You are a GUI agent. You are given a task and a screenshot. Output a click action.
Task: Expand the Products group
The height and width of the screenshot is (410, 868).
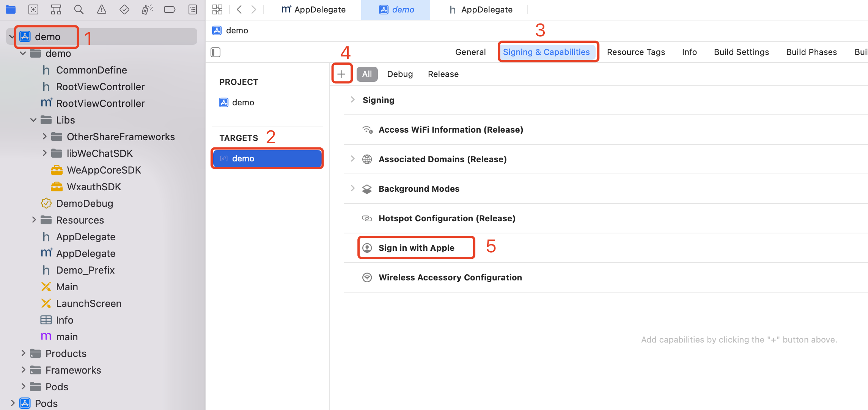pyautogui.click(x=23, y=353)
